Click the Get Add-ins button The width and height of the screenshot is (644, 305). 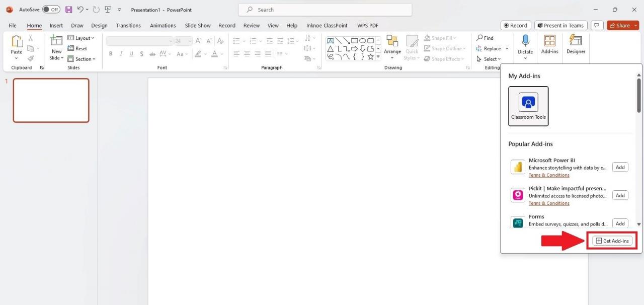tap(611, 241)
